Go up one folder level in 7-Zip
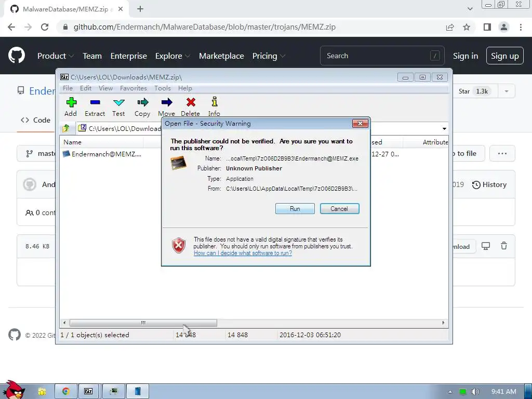 tap(66, 128)
